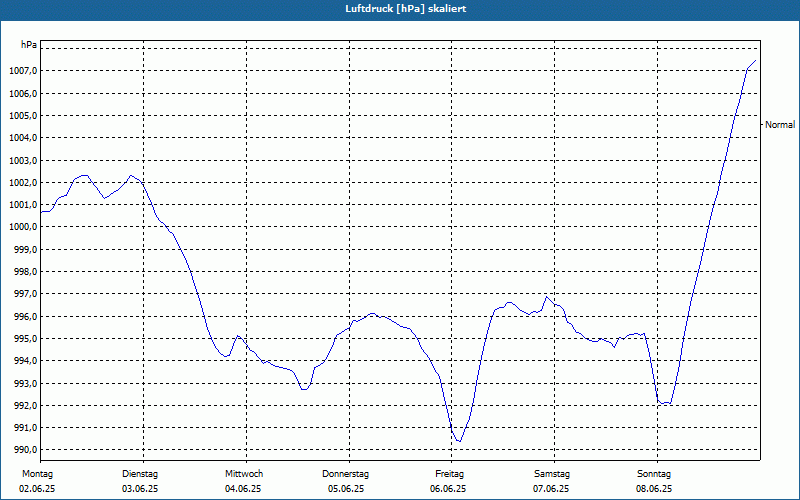The image size is (800, 500).
Task: Select the 999,0 axis value
Action: click(x=25, y=249)
